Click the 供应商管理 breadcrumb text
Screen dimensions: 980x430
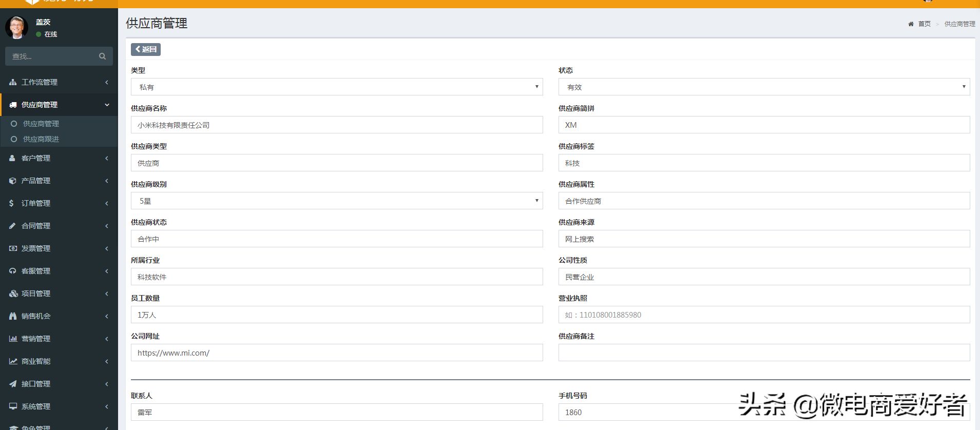tap(959, 24)
